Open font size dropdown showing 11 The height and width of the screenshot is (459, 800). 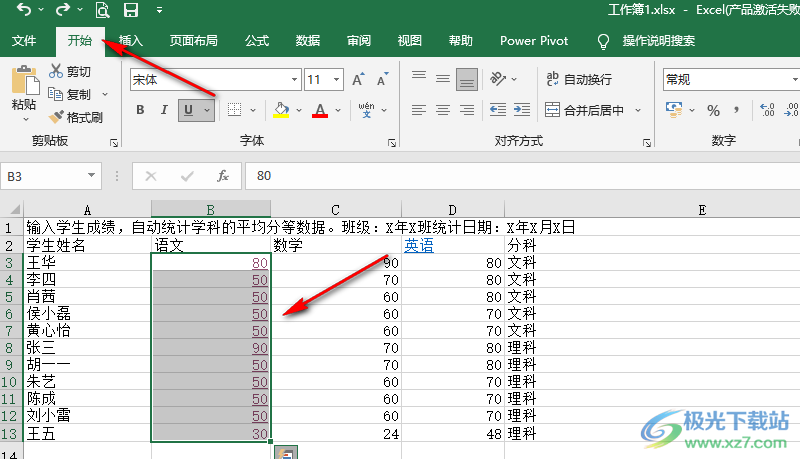(337, 80)
